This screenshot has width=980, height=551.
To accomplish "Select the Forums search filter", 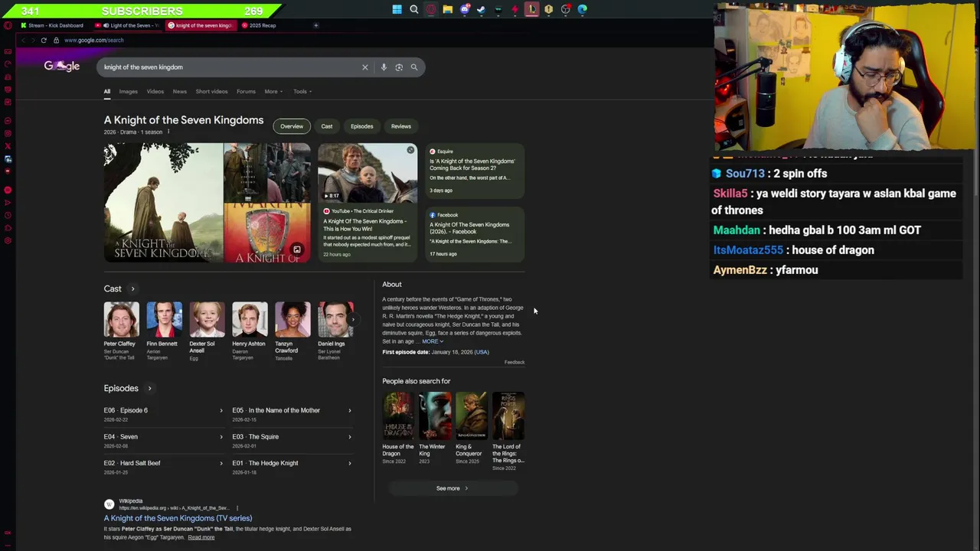I will pyautogui.click(x=246, y=92).
